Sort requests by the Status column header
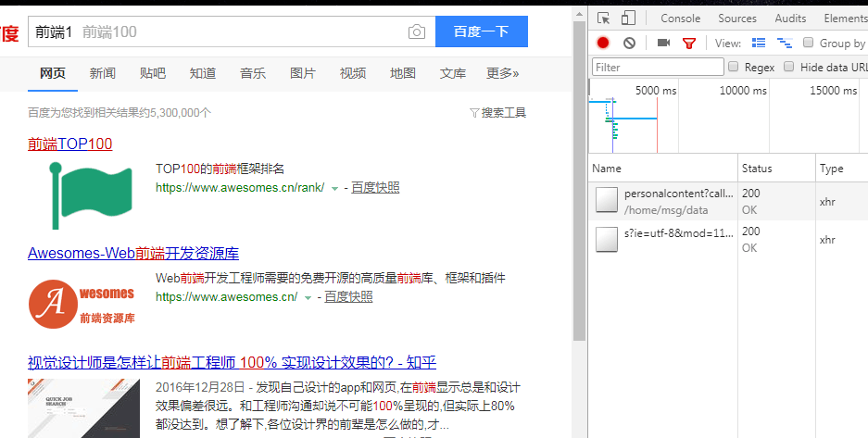Image resolution: width=868 pixels, height=438 pixels. 776,169
